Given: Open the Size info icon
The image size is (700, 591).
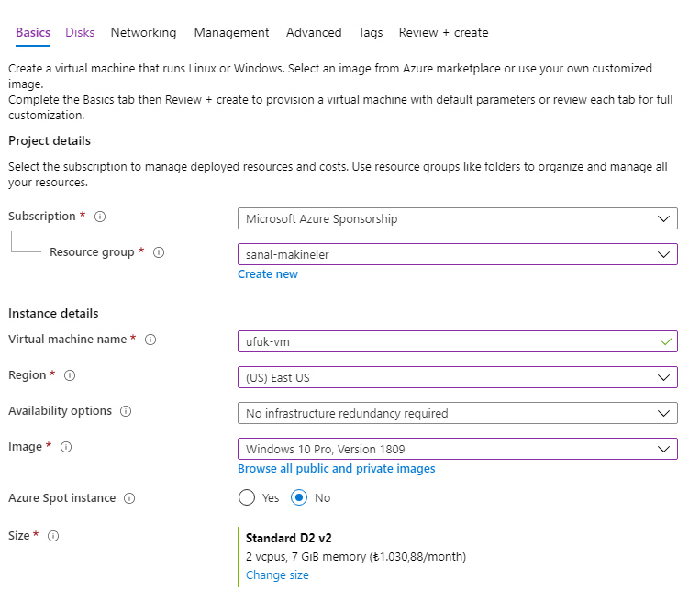Looking at the screenshot, I should [x=53, y=536].
